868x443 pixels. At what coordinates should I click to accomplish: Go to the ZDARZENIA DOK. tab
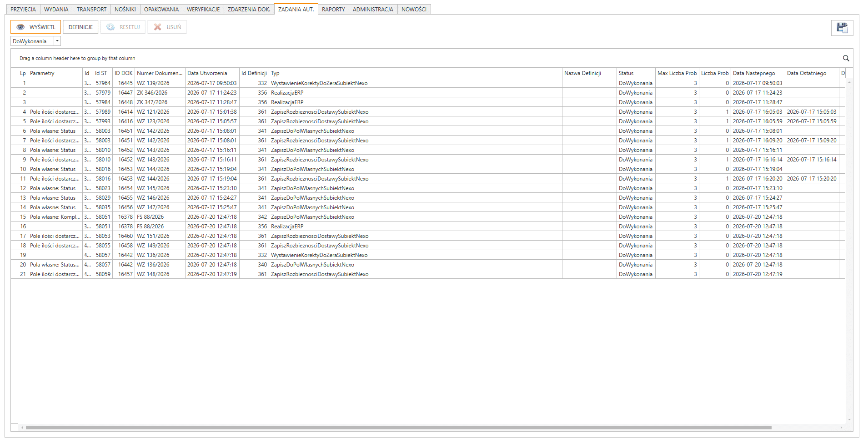(249, 9)
